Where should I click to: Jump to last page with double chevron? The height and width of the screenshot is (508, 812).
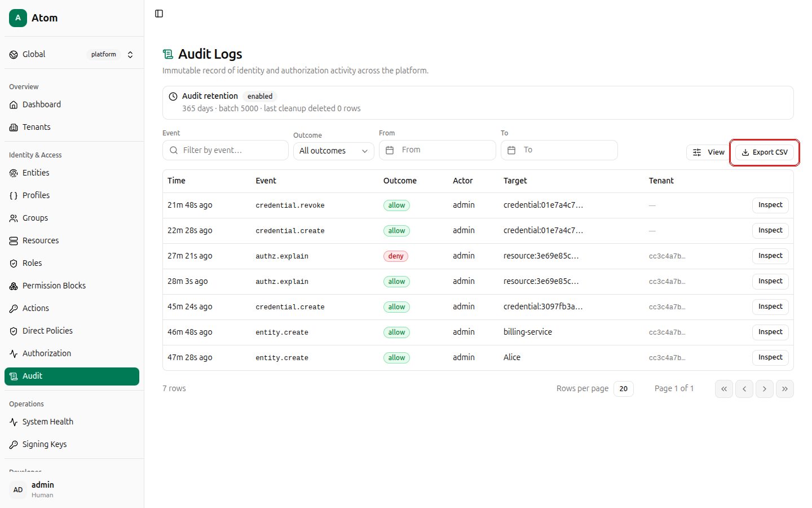pos(785,389)
